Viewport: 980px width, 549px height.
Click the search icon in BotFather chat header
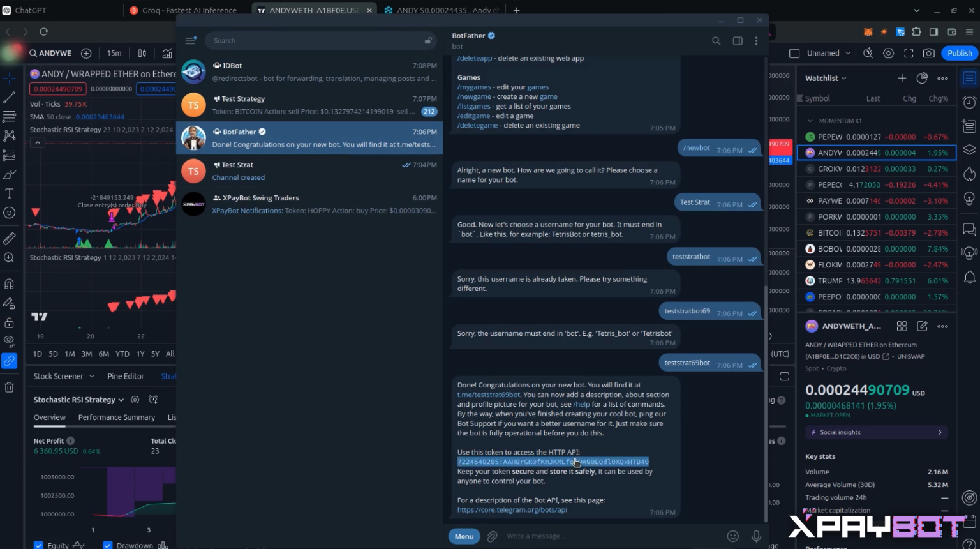click(x=716, y=41)
